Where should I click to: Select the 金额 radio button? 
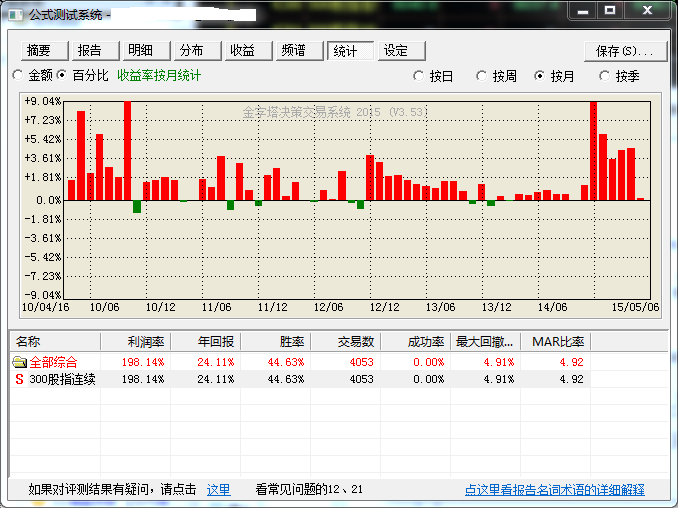click(18, 75)
